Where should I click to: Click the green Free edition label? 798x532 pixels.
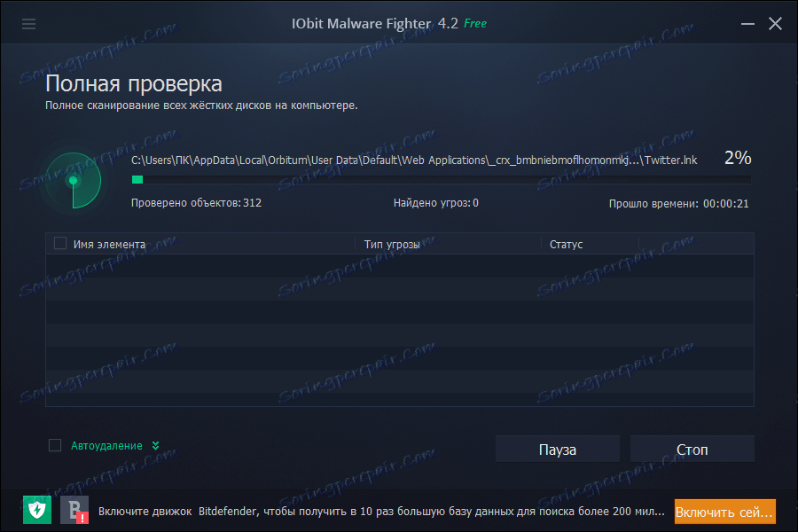coord(475,23)
